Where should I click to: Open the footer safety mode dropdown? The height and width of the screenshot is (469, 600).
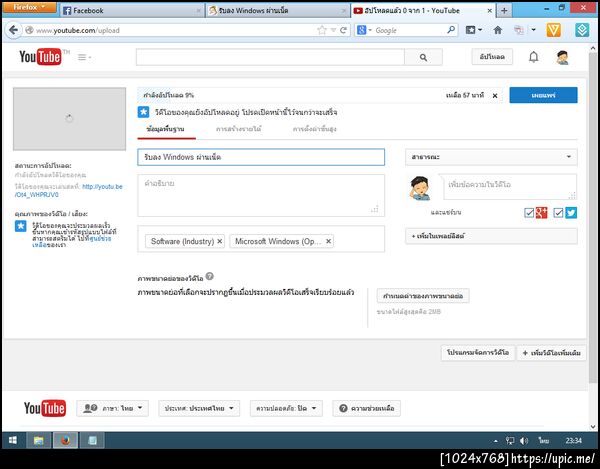(286, 408)
